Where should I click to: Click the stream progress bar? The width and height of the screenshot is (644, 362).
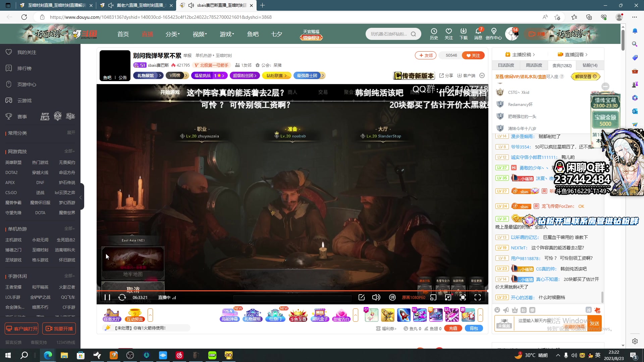pyautogui.click(x=292, y=291)
